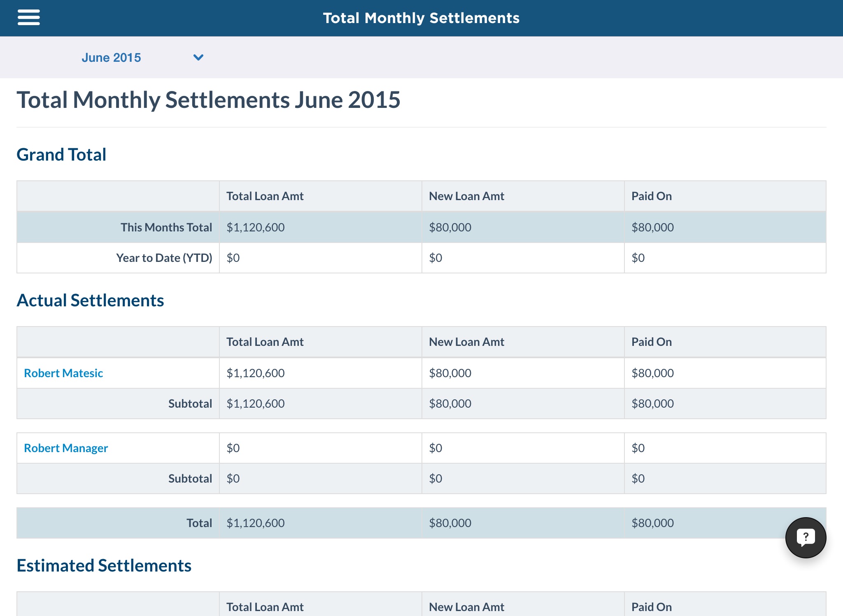
Task: Open the help chat bubble
Action: [806, 537]
